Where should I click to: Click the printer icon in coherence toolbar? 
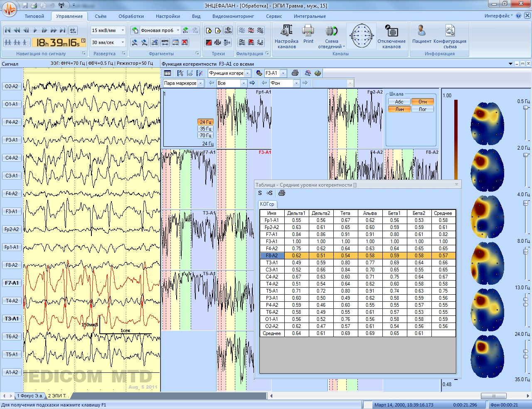tap(295, 73)
